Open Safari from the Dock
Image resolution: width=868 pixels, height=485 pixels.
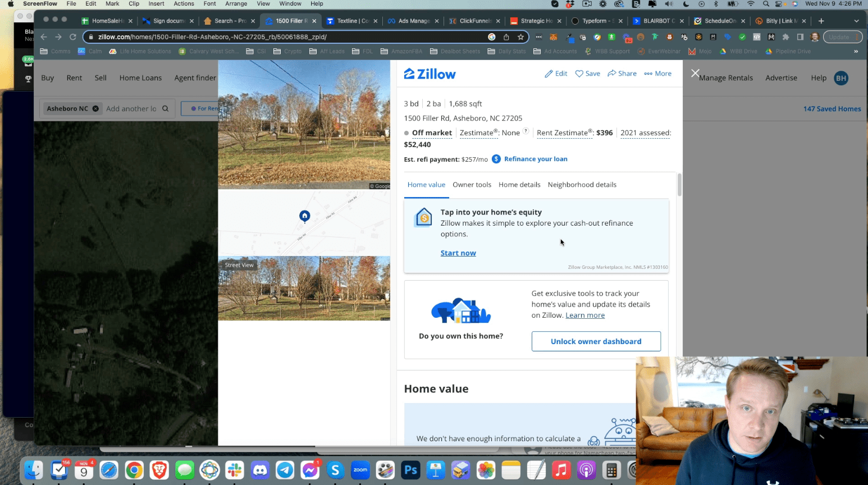click(x=109, y=470)
